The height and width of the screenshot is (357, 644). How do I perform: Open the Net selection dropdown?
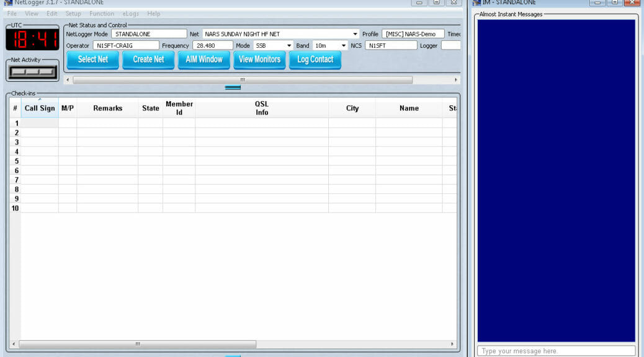pyautogui.click(x=354, y=33)
